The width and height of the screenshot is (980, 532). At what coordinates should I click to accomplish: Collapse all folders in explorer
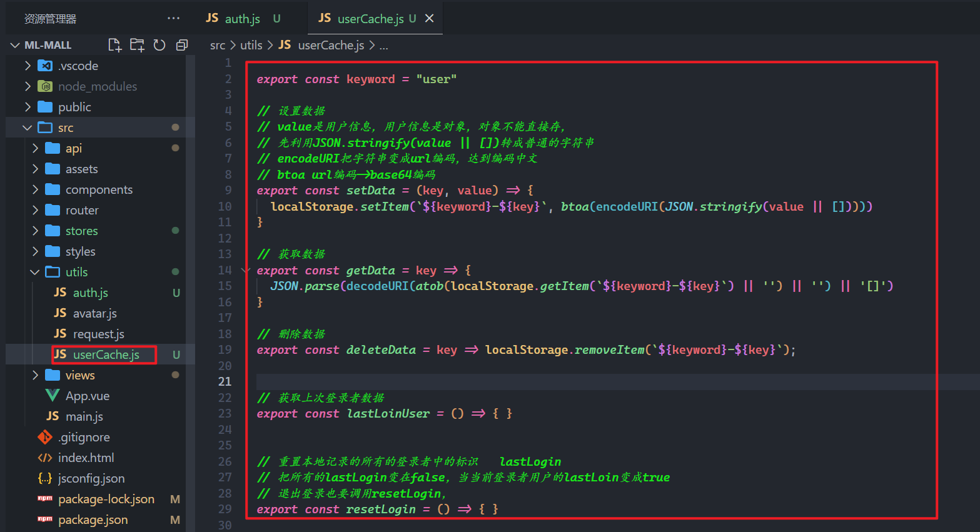(x=182, y=45)
